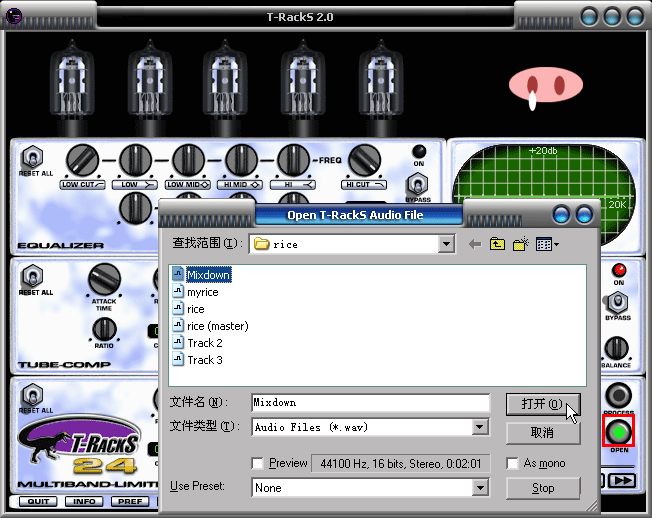Click the pink pig nose graphic
This screenshot has width=652, height=518.
tap(546, 85)
